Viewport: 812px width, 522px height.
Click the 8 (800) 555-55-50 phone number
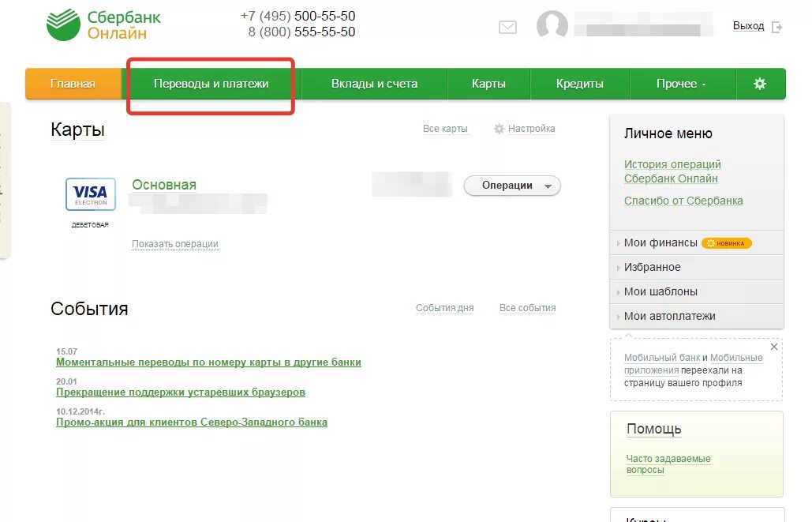[x=301, y=32]
